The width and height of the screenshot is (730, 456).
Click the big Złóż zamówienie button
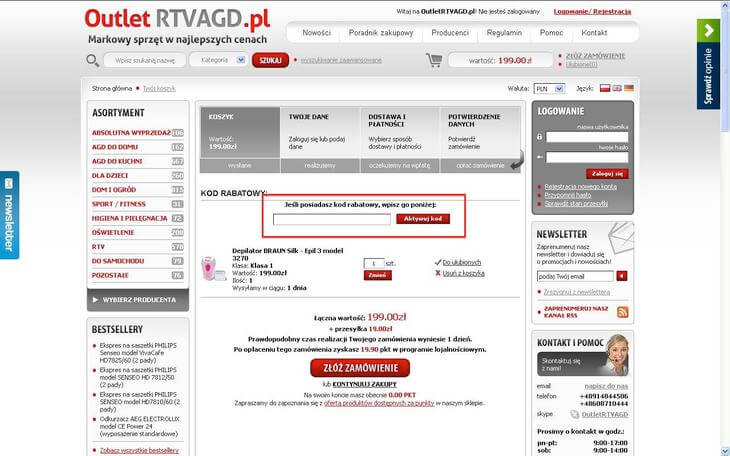click(360, 368)
